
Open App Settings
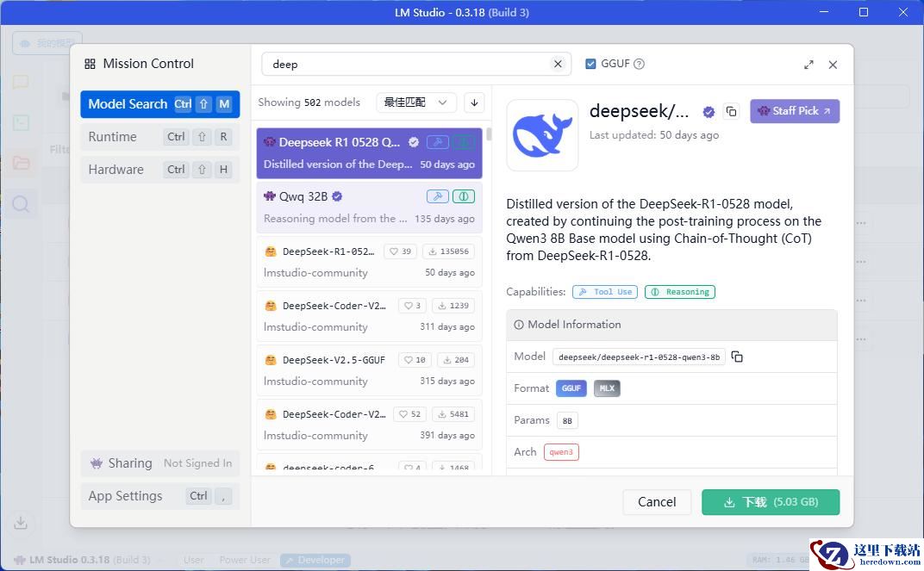[x=159, y=496]
